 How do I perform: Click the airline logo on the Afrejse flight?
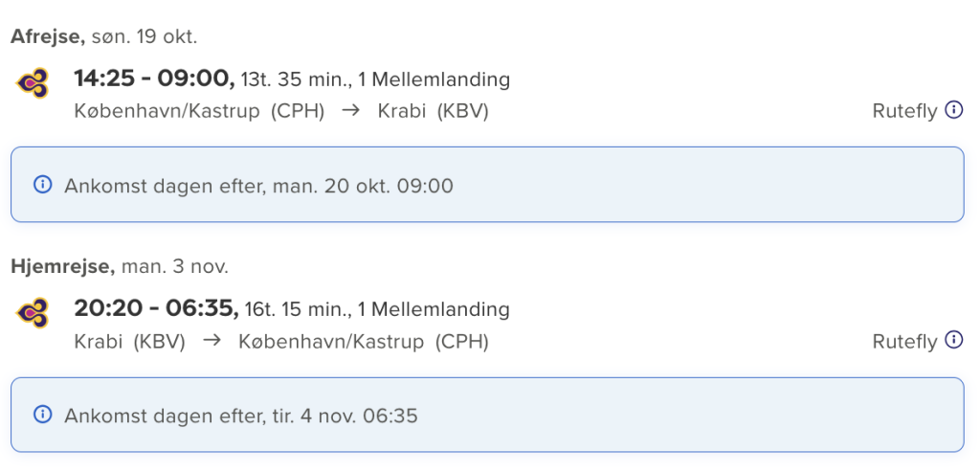coord(33,83)
